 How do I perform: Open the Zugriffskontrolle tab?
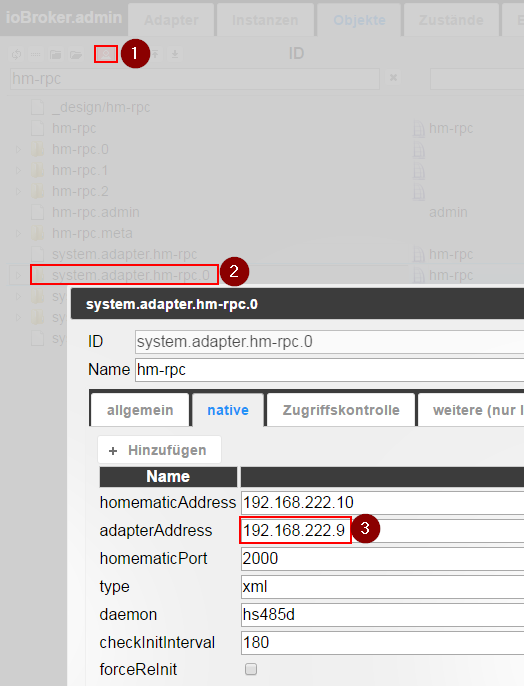(341, 410)
